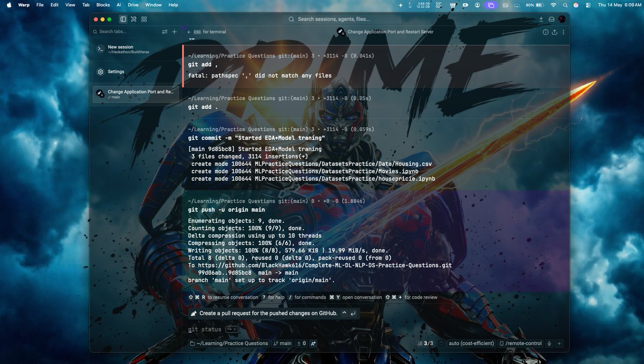Select Change Application Port and Restart tab

(x=136, y=94)
